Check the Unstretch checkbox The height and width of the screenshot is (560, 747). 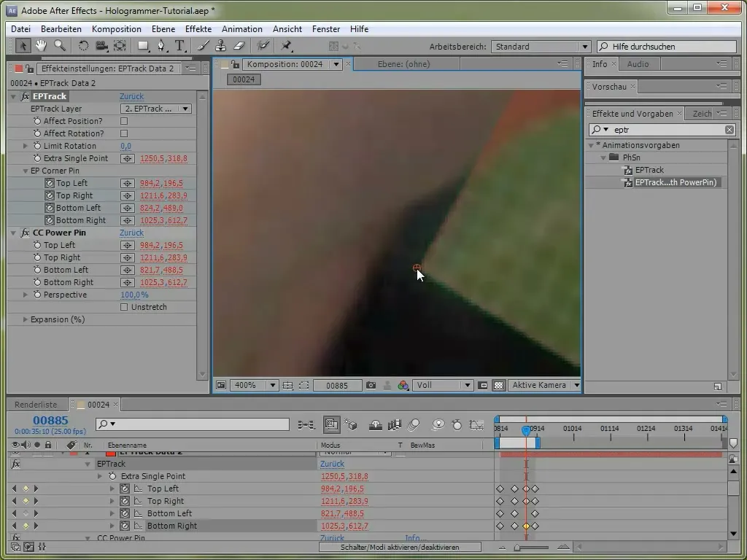click(124, 307)
